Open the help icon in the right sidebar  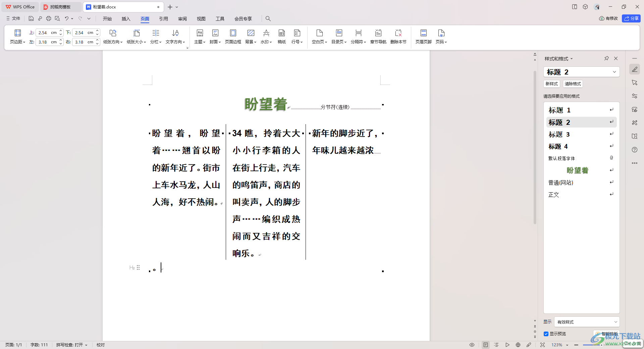(x=635, y=150)
